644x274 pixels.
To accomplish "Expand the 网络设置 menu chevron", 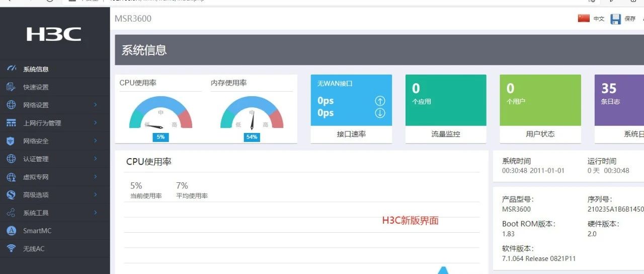I will [95, 105].
